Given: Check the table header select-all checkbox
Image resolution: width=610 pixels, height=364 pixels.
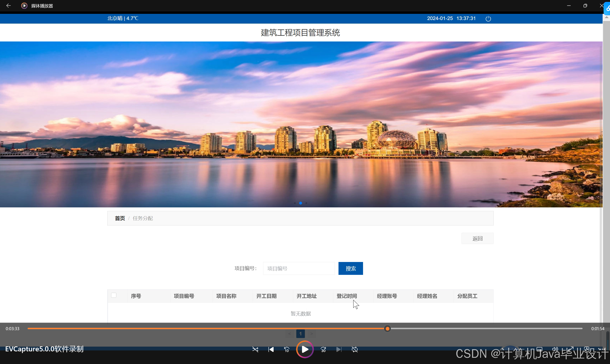Looking at the screenshot, I should tap(113, 295).
